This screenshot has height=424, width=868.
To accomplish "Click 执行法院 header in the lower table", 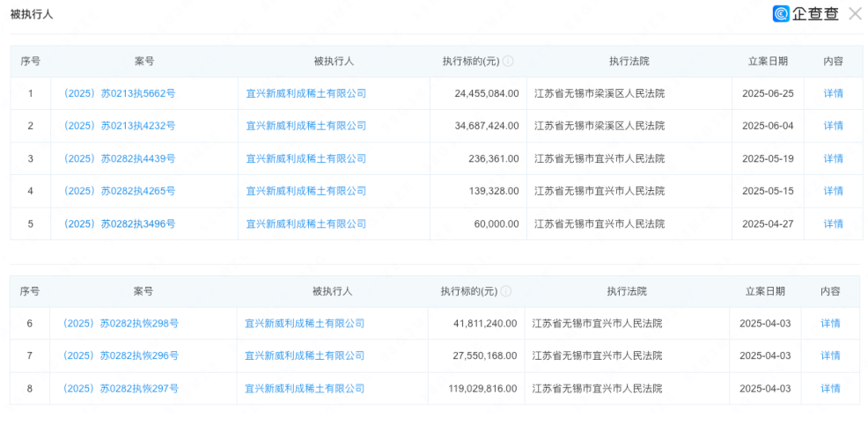I will click(x=627, y=291).
